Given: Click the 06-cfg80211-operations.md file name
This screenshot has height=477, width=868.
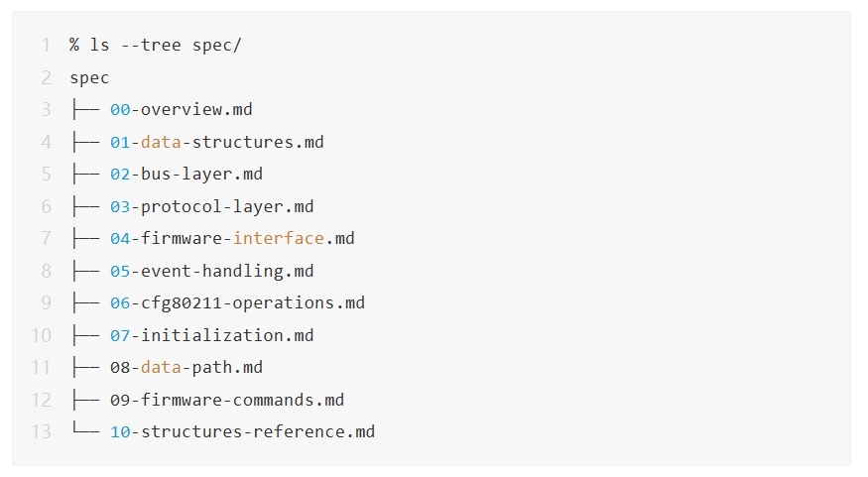Looking at the screenshot, I should 237,302.
